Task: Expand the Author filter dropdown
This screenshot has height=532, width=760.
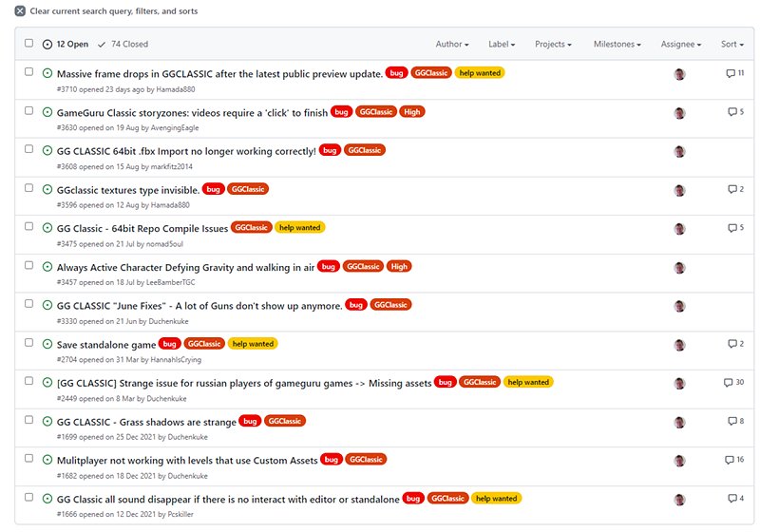Action: tap(452, 45)
